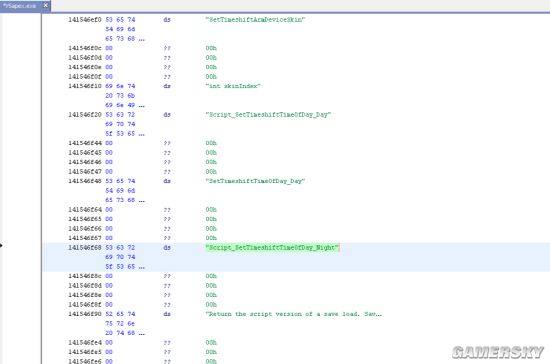This screenshot has width=550, height=364.
Task: Click the ds mnemonic at 141546f68
Action: click(x=167, y=248)
